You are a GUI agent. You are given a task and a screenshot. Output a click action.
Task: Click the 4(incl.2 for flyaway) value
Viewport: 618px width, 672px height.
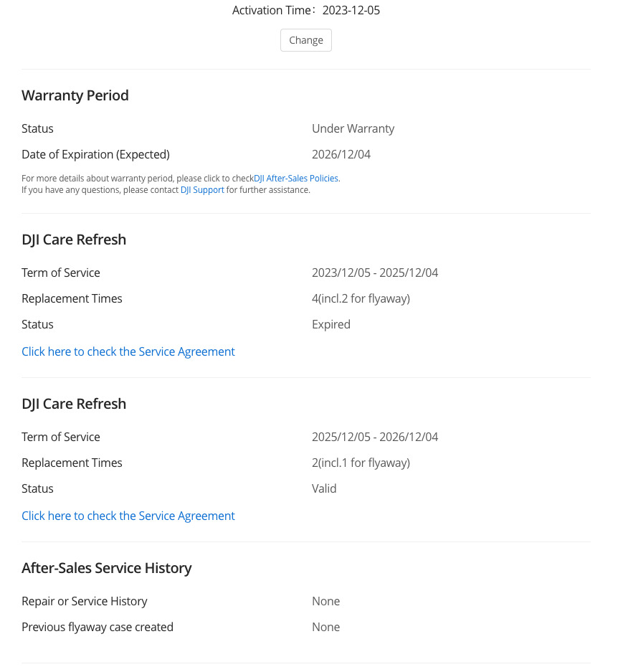(x=361, y=298)
